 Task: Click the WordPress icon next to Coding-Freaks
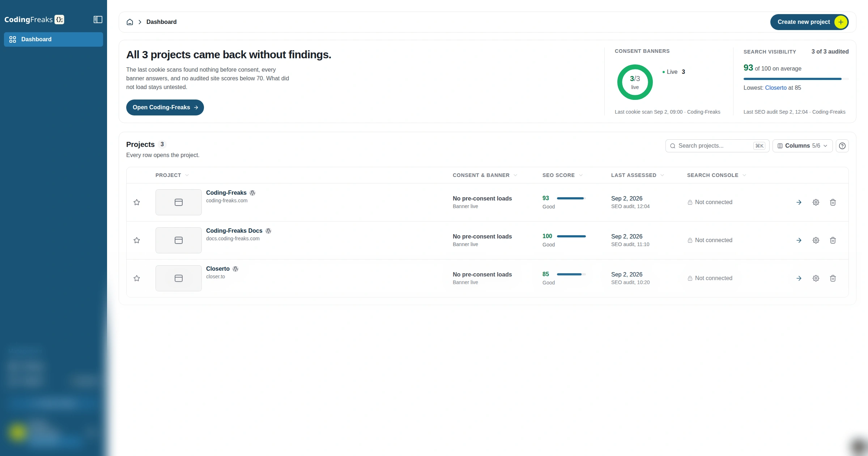(x=252, y=193)
